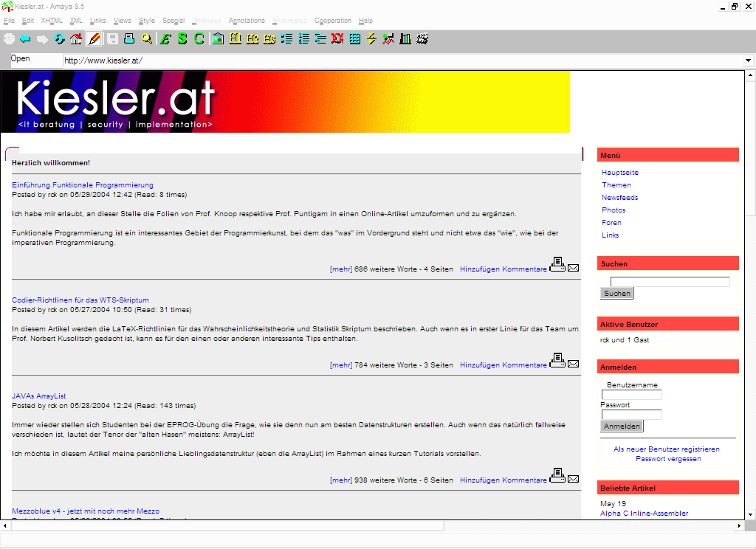Apply emphasis with the green E icon
The width and height of the screenshot is (756, 549).
[x=165, y=39]
